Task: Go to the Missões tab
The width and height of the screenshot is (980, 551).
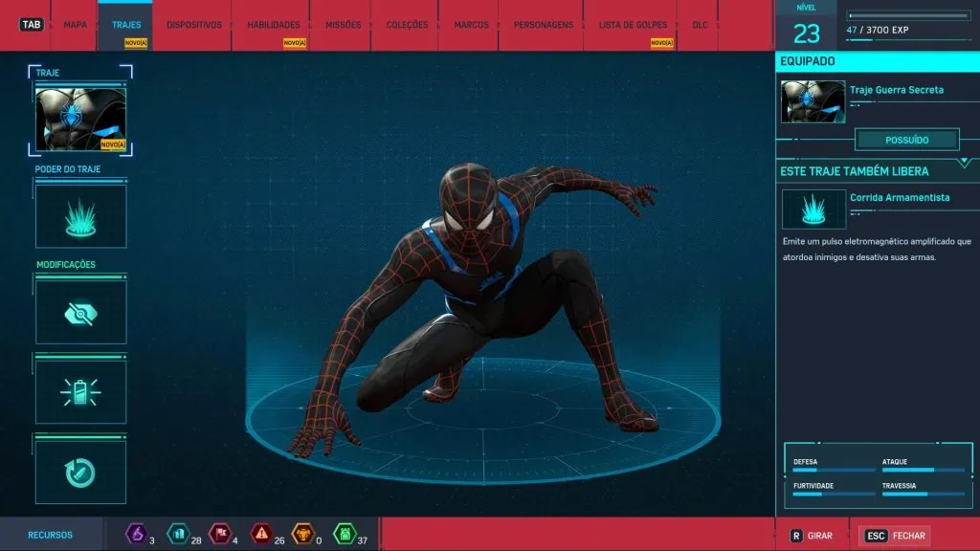Action: click(x=343, y=25)
